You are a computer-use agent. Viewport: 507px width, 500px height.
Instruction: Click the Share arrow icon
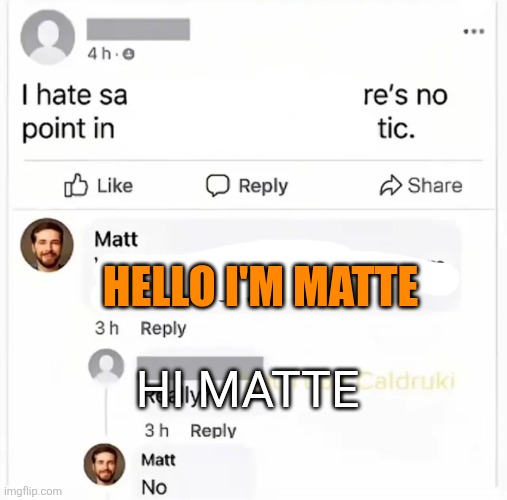coord(391,185)
